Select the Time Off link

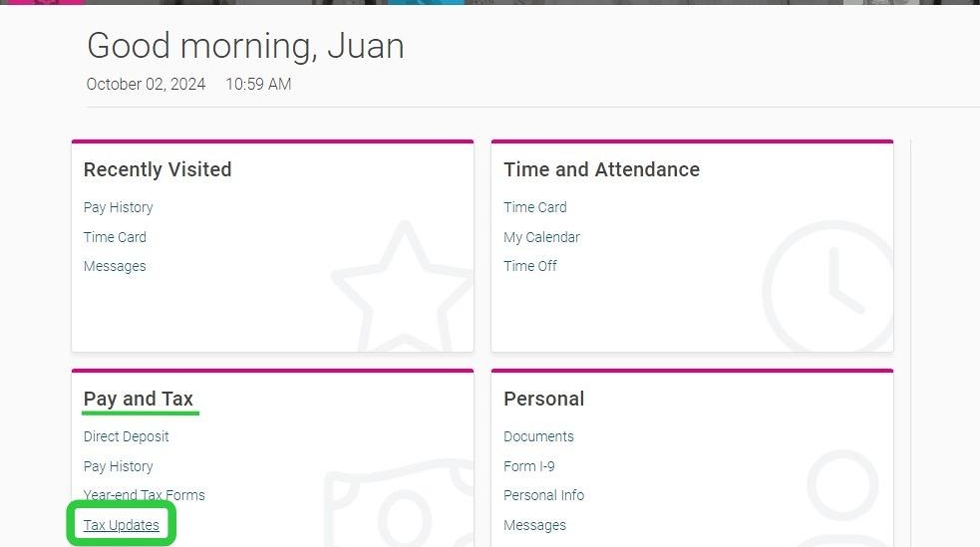530,266
